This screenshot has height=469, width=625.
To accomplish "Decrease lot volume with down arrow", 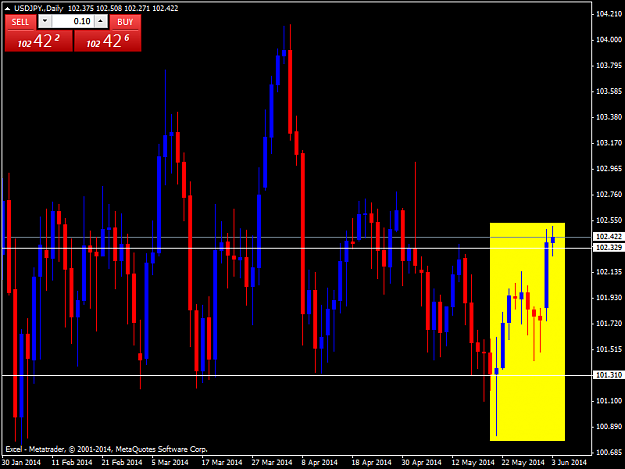I will [x=45, y=21].
